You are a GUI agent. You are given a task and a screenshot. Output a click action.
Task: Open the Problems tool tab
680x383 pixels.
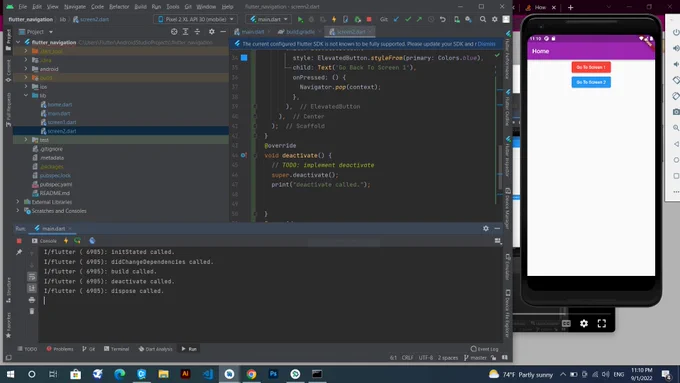tap(60, 349)
